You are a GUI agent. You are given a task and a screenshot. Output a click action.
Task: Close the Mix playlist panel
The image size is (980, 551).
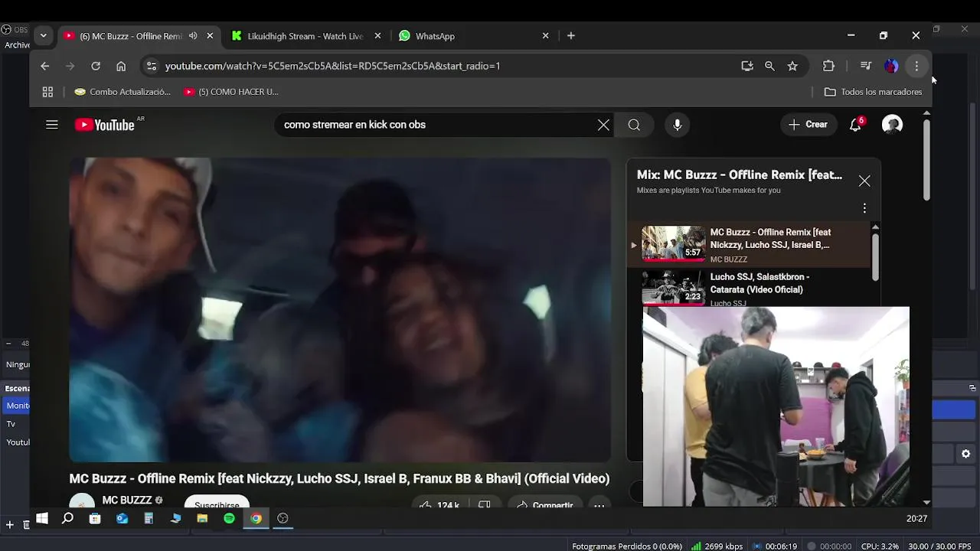pos(864,181)
